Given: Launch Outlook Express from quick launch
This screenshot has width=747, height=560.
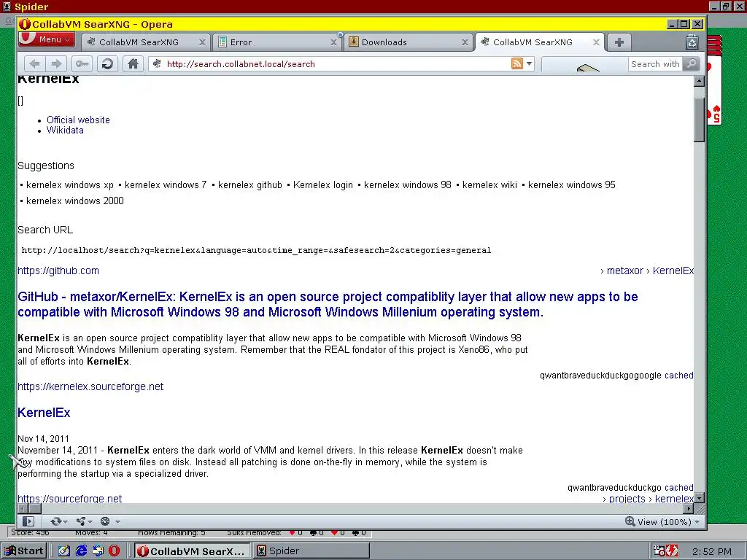Looking at the screenshot, I should (98, 551).
